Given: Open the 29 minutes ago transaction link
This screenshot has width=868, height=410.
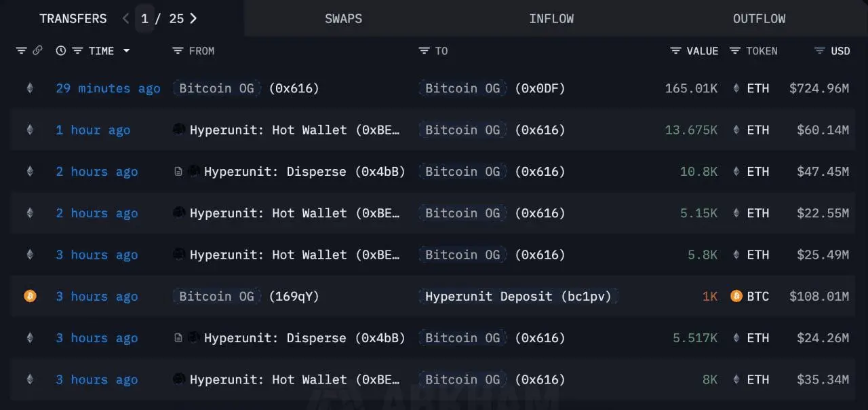Looking at the screenshot, I should tap(108, 88).
